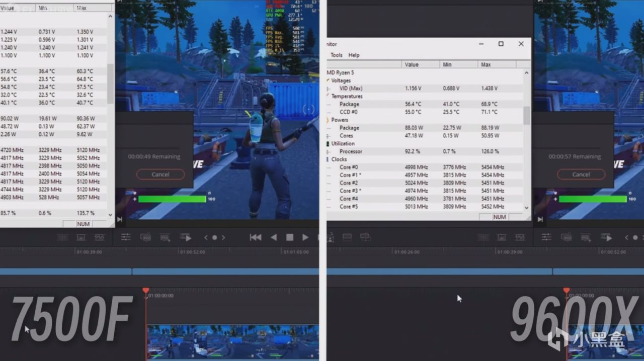
Task: Click the clip play icon on 9600X toolbar
Action: (x=607, y=237)
